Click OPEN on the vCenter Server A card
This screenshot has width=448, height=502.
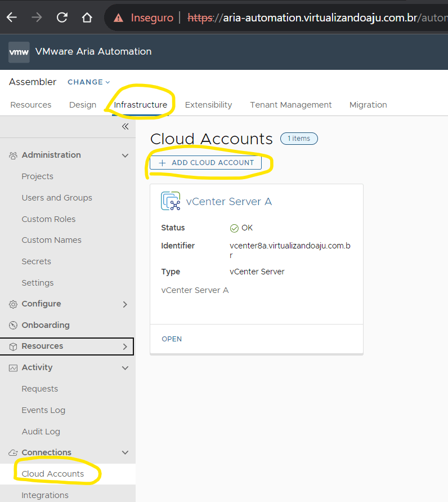click(172, 339)
